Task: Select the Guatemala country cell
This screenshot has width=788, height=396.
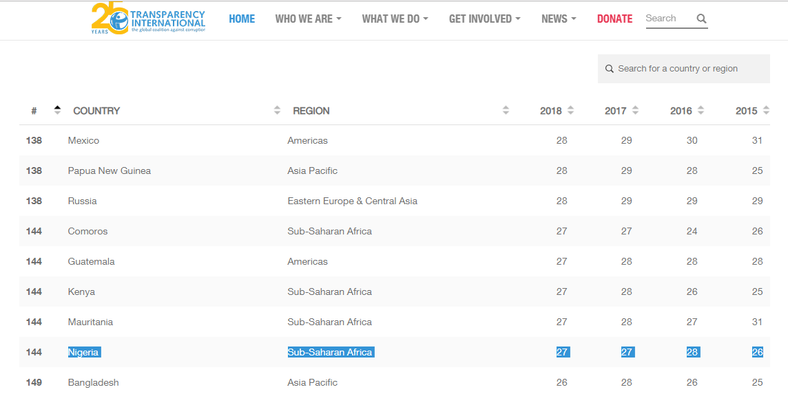Action: click(91, 261)
